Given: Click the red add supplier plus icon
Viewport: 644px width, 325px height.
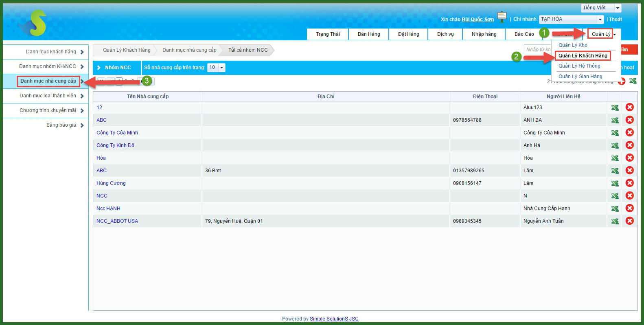Looking at the screenshot, I should (622, 81).
